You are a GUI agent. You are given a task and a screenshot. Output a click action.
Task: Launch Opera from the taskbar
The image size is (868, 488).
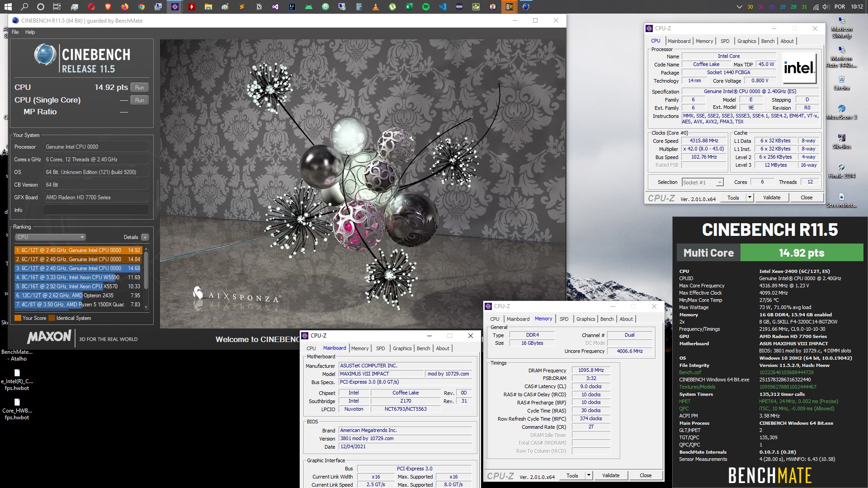[x=91, y=7]
